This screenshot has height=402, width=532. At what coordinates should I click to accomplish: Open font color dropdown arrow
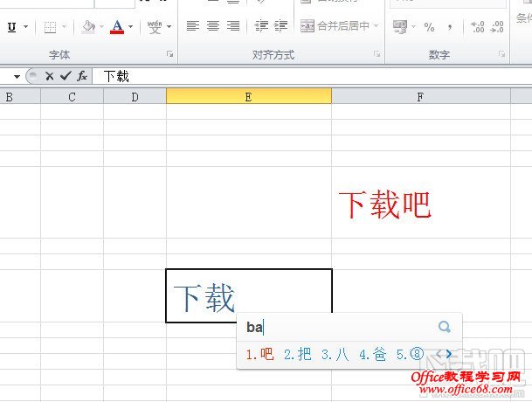[131, 26]
